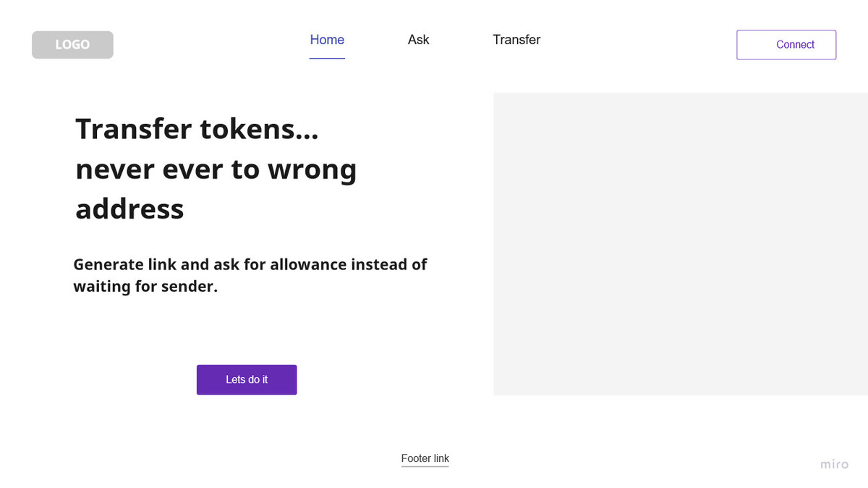Click the gray LOGO placeholder
Image resolution: width=868 pixels, height=488 pixels.
click(x=72, y=45)
